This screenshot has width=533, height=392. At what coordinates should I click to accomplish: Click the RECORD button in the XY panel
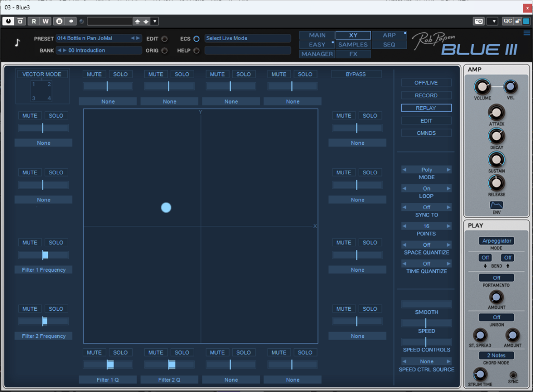coord(426,95)
